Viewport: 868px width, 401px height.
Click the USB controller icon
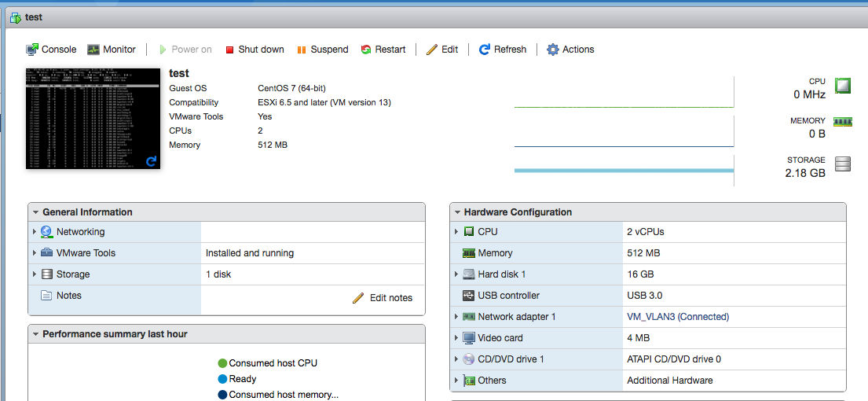point(469,295)
